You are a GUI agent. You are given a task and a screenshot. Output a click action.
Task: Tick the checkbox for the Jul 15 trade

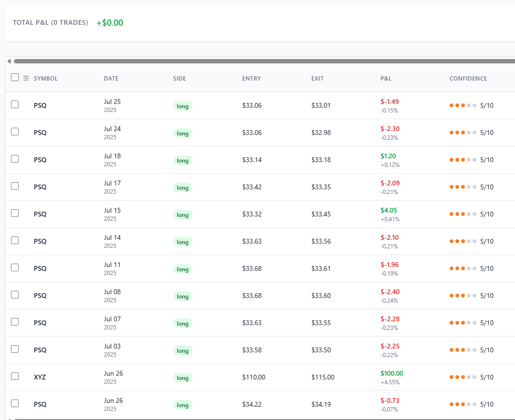pos(15,213)
